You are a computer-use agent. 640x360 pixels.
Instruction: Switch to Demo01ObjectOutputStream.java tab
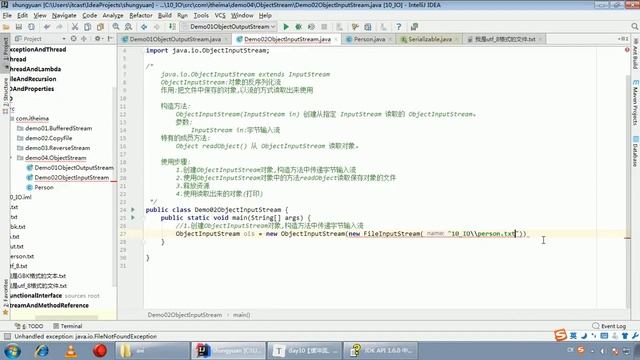(175, 39)
